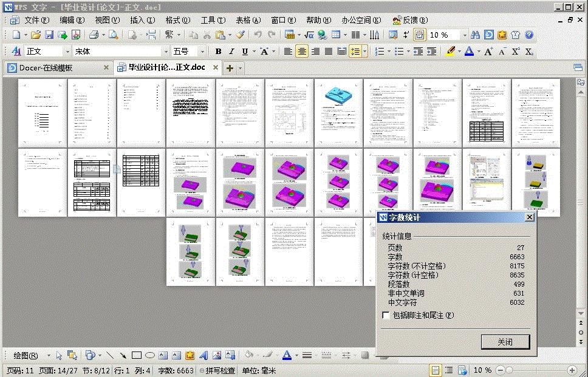The image size is (588, 377).
Task: Open Print Preview magnifier icon
Action: coord(113,35)
